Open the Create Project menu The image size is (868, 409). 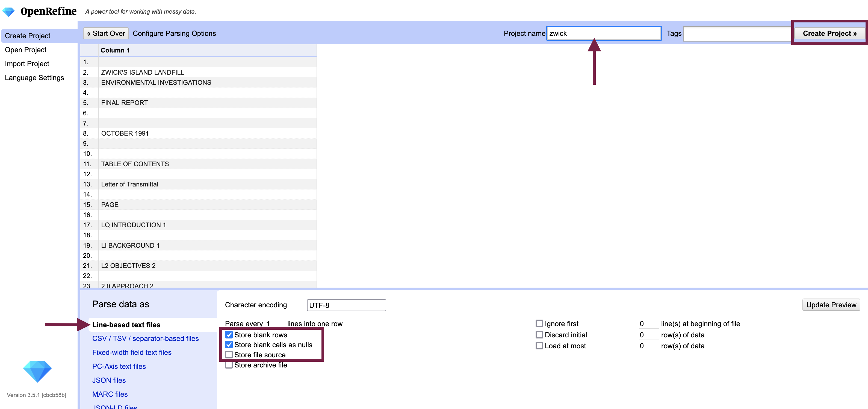point(28,35)
